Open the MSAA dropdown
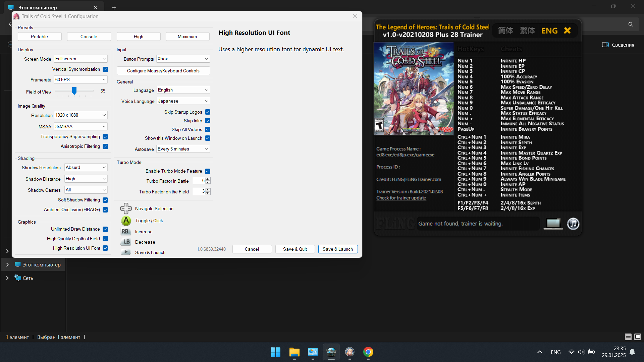This screenshot has height=362, width=644. tap(81, 126)
